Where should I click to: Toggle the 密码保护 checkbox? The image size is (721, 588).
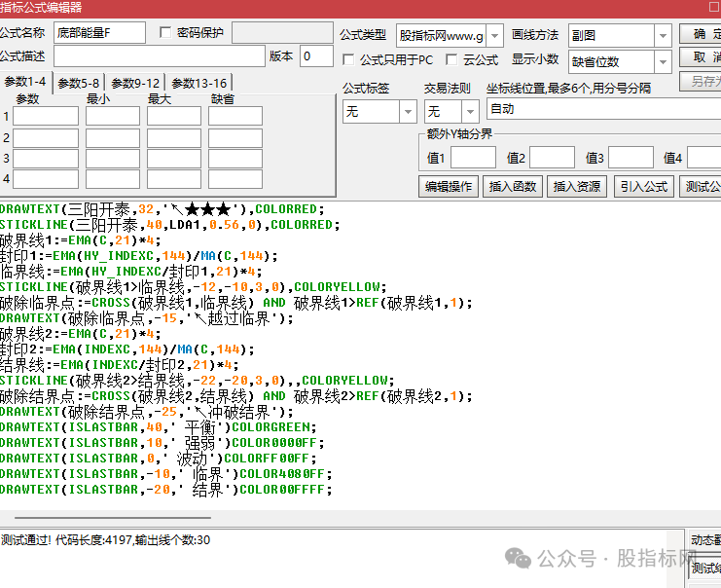(x=164, y=33)
